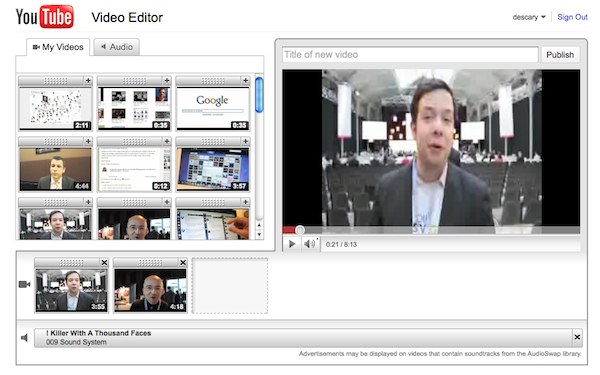Click the audio track speaker icon

24,338
